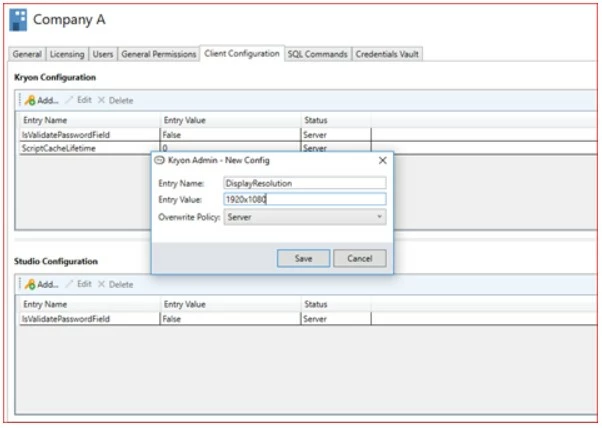
Task: Close the New Config dialog
Action: click(382, 160)
